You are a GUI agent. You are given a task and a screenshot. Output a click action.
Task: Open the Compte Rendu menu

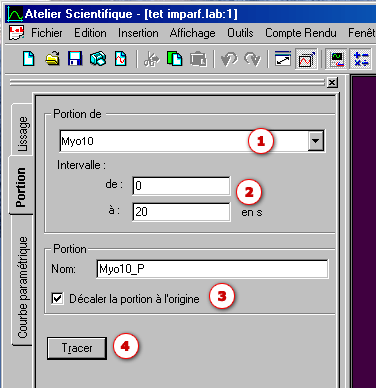pyautogui.click(x=301, y=33)
